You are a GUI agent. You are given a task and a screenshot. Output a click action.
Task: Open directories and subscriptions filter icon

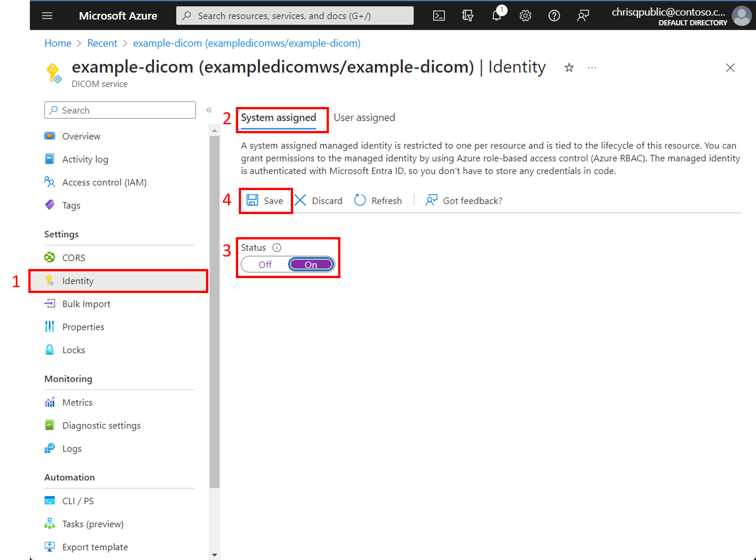point(467,16)
